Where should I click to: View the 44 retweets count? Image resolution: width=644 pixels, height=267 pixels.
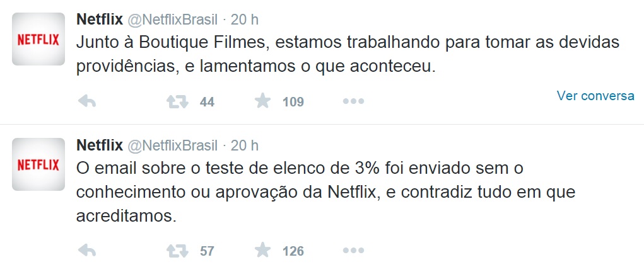pos(207,102)
